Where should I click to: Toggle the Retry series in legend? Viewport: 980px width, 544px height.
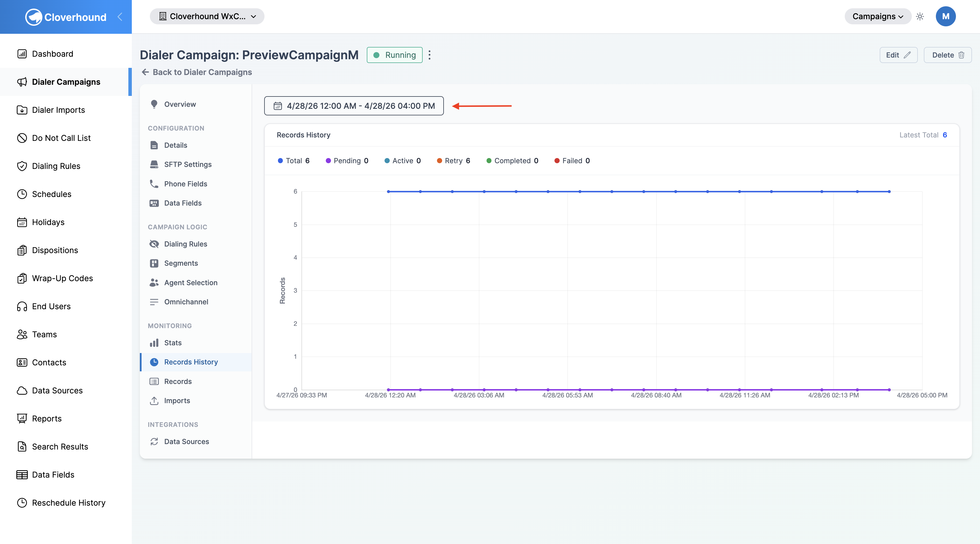coord(454,161)
